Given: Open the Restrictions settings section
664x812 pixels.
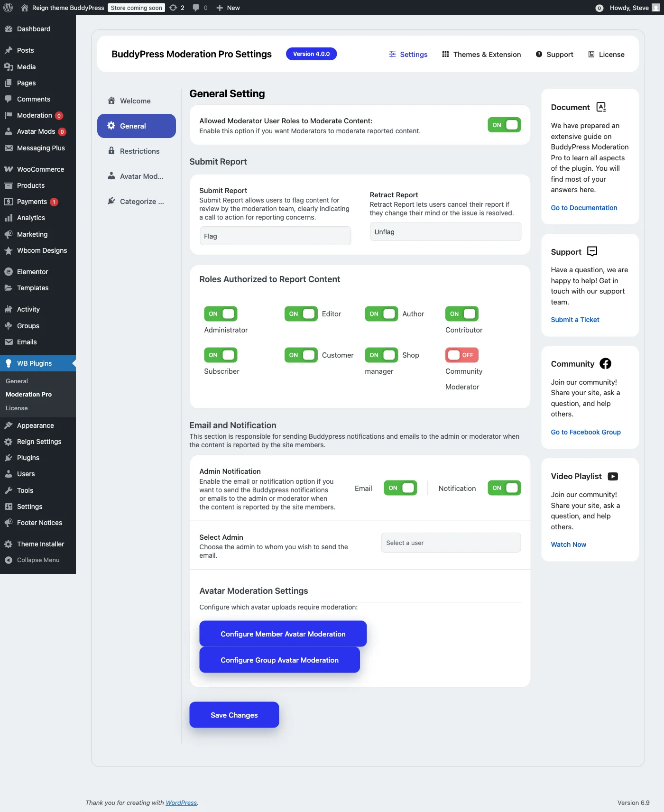Looking at the screenshot, I should 137,151.
